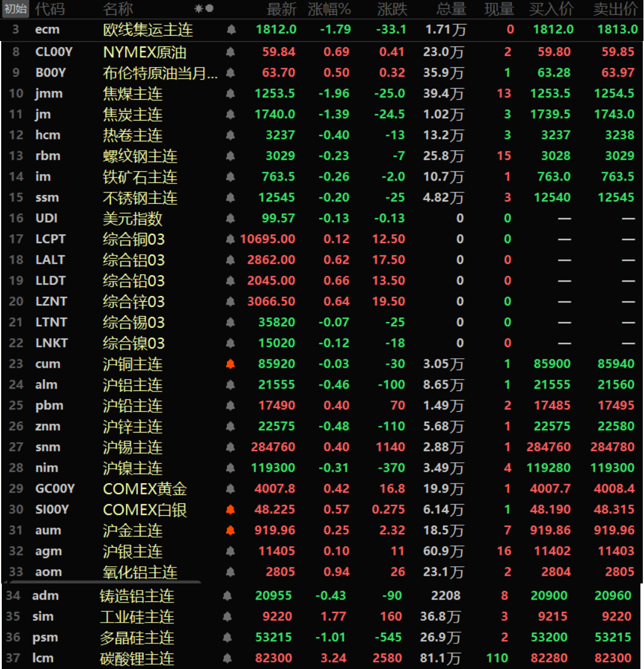Open the 螺纹钢主连 contract name
The height and width of the screenshot is (669, 644).
[x=140, y=156]
